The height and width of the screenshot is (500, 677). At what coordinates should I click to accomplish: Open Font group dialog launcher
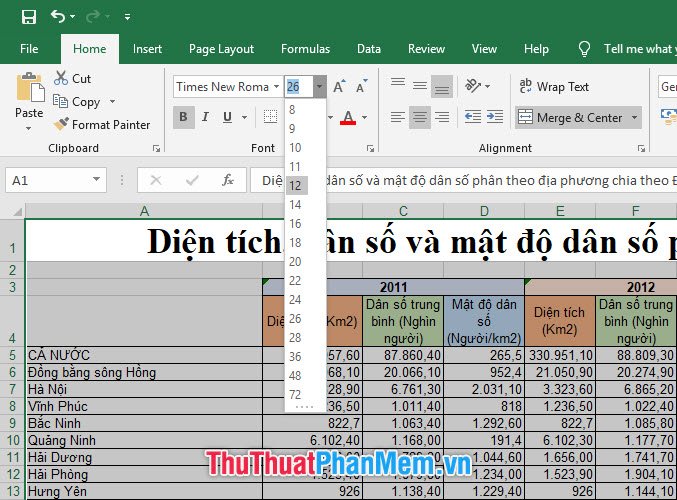pyautogui.click(x=370, y=149)
